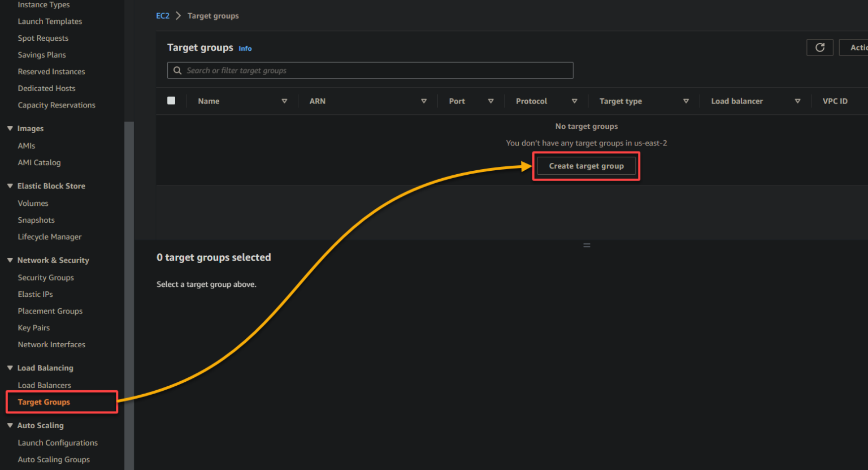Click the Info link beside Target groups heading
Image resolution: width=868 pixels, height=470 pixels.
point(245,48)
